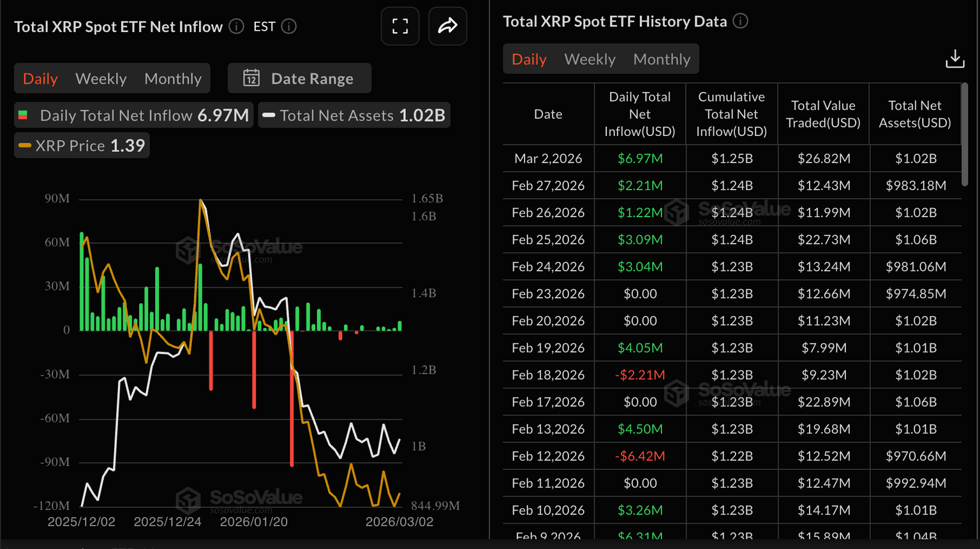Click the fullscreen expand chart icon
The height and width of the screenshot is (549, 980).
(x=400, y=26)
